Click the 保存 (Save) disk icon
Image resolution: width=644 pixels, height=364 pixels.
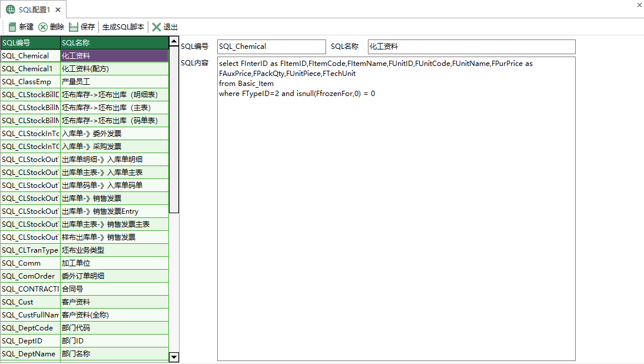tap(74, 27)
